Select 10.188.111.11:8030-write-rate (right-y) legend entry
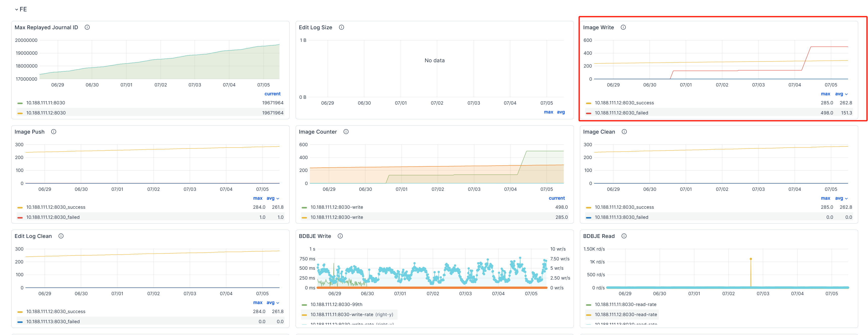 352,314
